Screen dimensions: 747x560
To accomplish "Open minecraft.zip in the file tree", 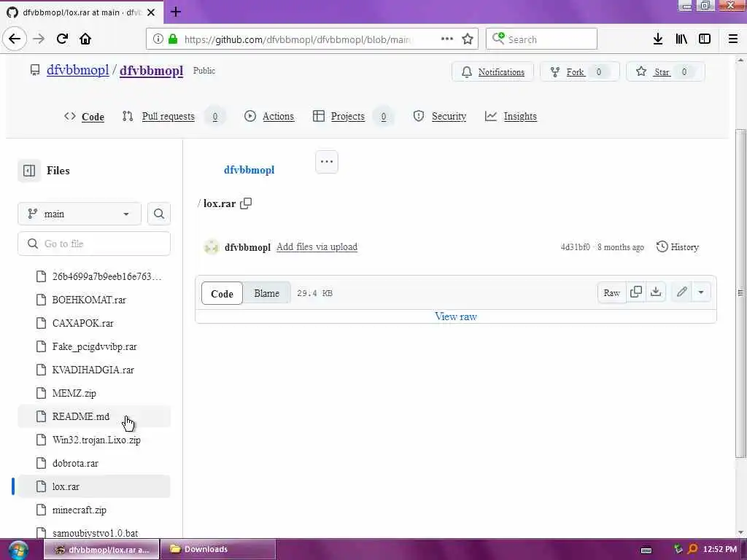I will (x=94, y=510).
